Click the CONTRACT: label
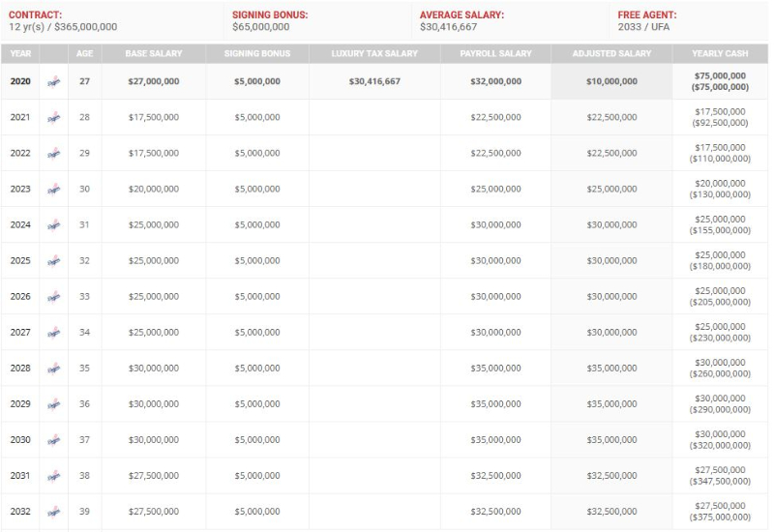Screen dimensions: 774x532 [x=35, y=15]
